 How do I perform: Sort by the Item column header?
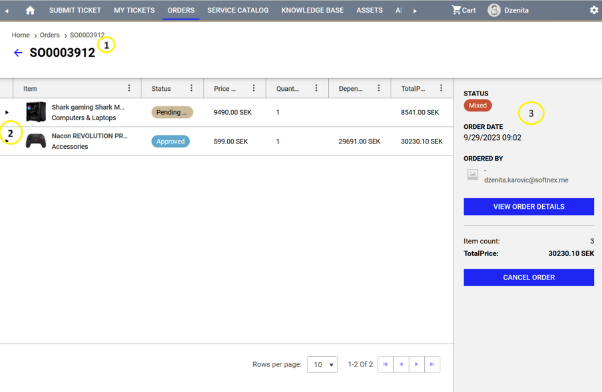point(30,89)
